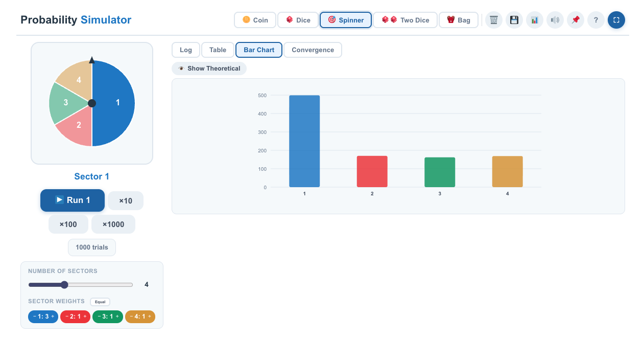Decrease weight of sector 4 with minus
Image resolution: width=644 pixels, height=339 pixels.
coord(131,317)
